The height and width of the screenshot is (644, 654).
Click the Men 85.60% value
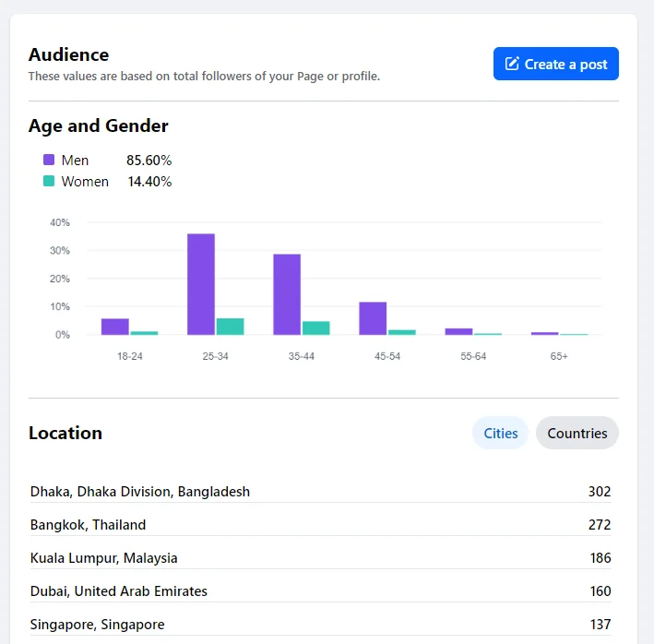click(x=149, y=161)
